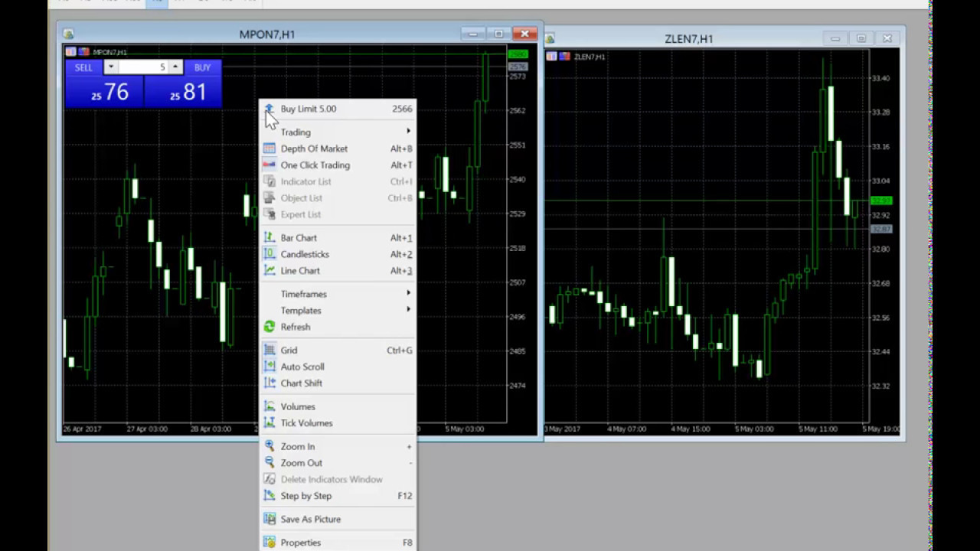Click buy price 25 81 tile
The image size is (980, 551).
[183, 93]
